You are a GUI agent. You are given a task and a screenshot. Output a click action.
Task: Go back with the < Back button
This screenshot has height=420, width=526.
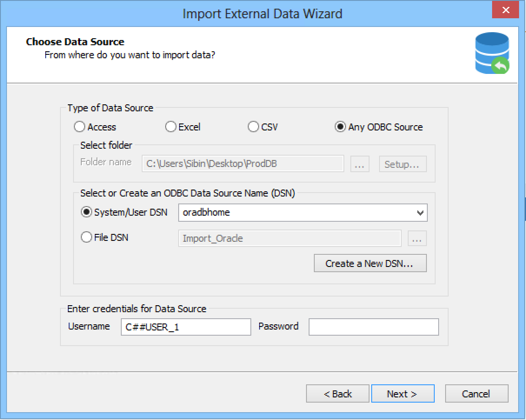(337, 394)
